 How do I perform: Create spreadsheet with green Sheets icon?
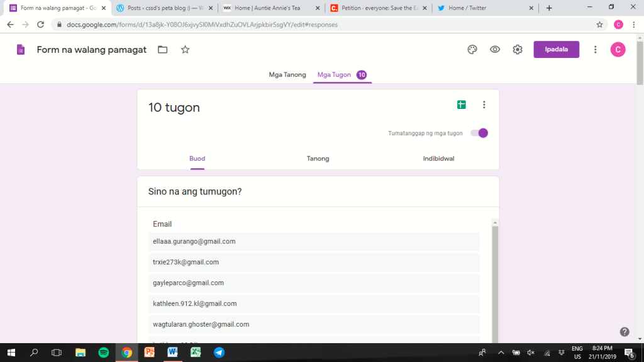point(462,105)
